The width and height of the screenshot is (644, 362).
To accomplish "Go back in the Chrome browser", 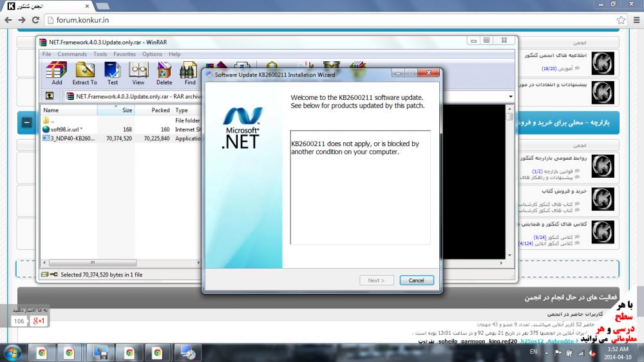I will pos(8,20).
